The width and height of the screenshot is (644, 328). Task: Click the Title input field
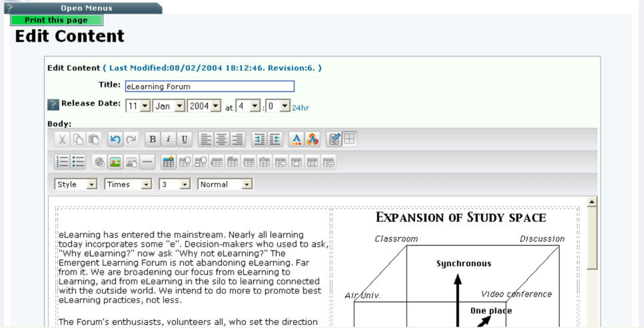click(x=210, y=86)
